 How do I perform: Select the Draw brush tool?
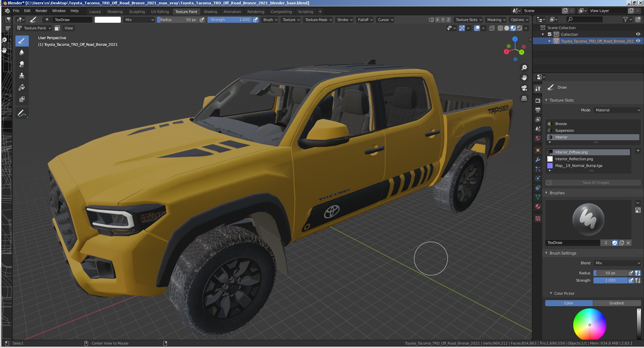[x=22, y=41]
